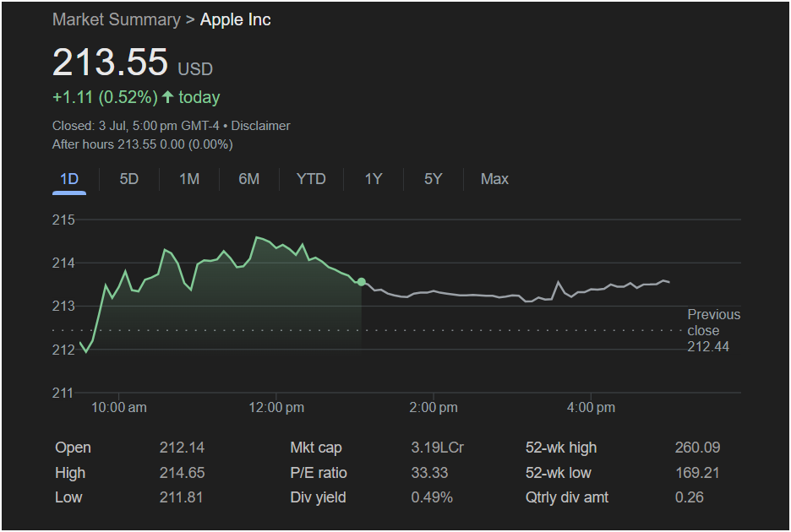Click the Qtrly div amt value 0.26

689,497
